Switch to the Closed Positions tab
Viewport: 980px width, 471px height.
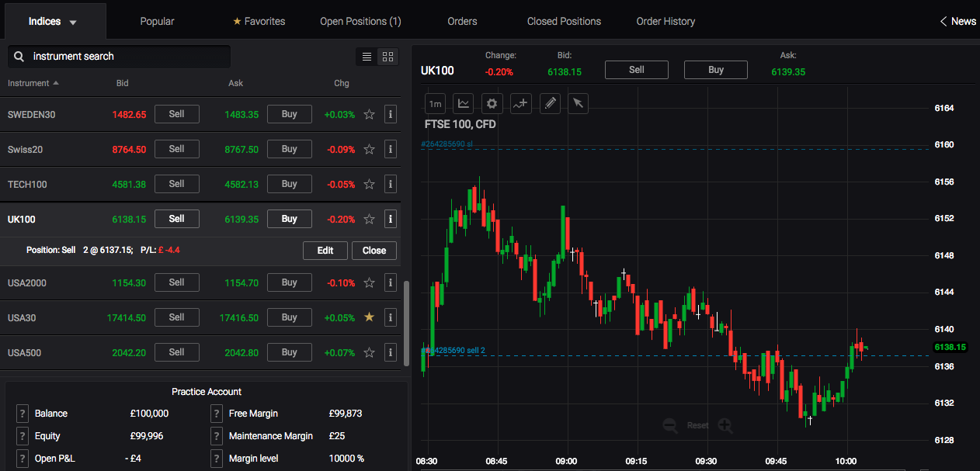564,21
